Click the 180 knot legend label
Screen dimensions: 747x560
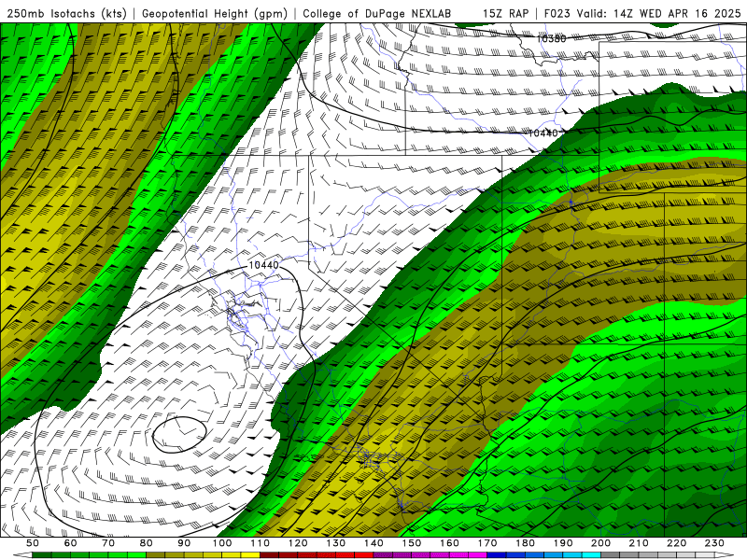(x=525, y=543)
